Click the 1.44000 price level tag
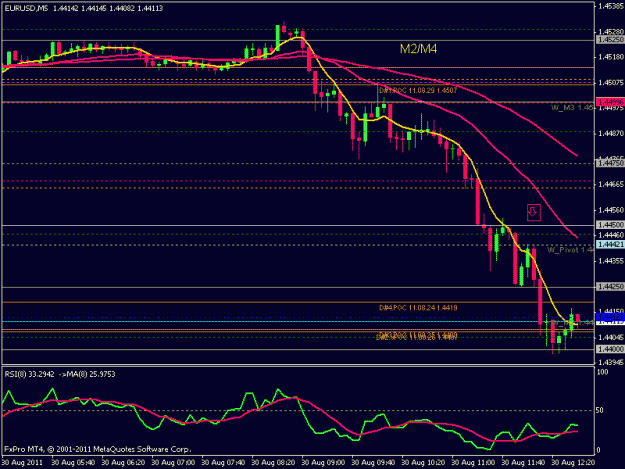625x469 pixels. [610, 349]
